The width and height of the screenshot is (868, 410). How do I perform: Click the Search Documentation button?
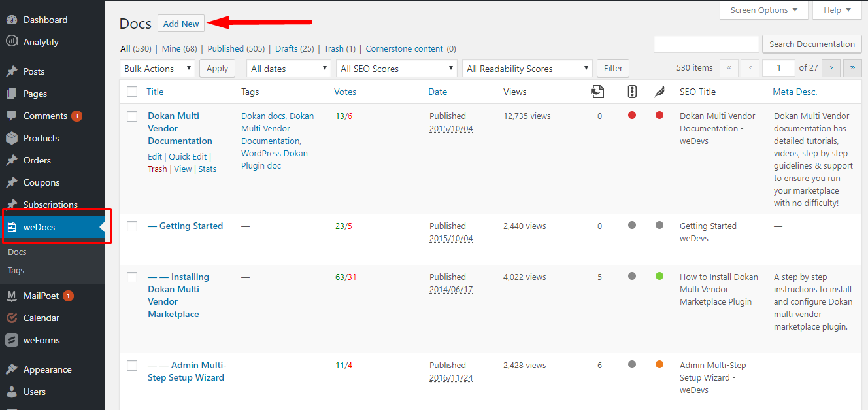812,44
